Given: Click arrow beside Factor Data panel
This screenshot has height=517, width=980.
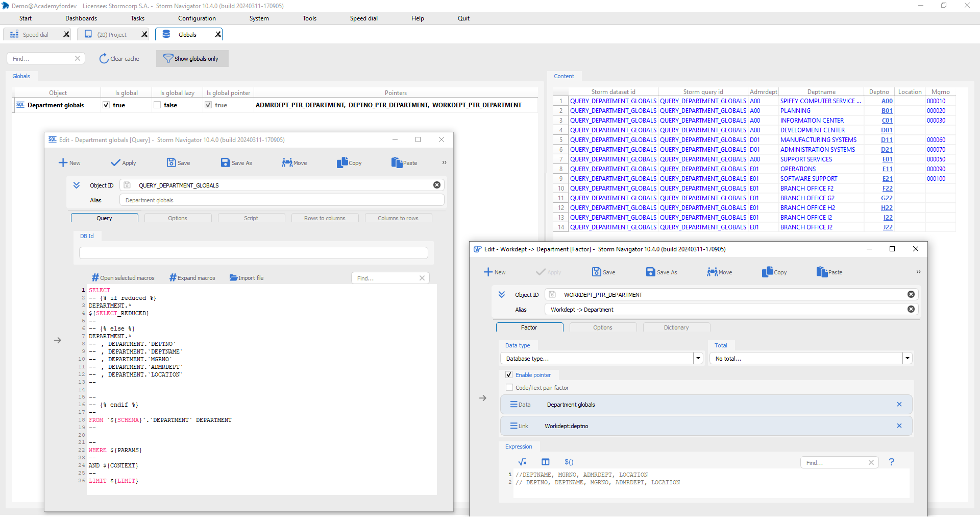Looking at the screenshot, I should pos(483,398).
